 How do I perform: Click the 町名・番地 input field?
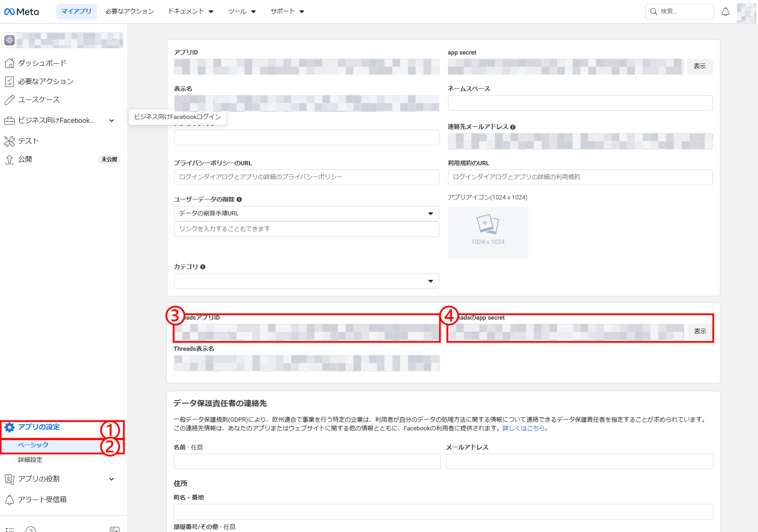click(x=443, y=512)
